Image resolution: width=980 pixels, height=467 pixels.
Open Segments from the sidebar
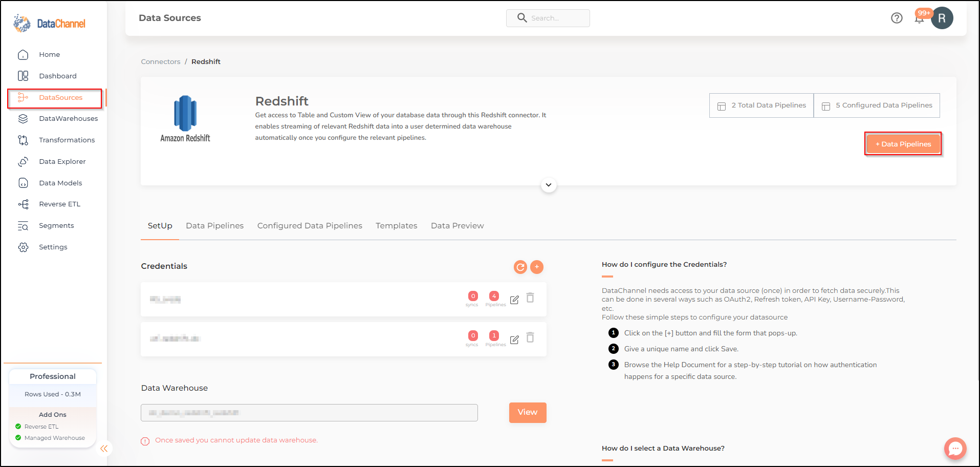click(56, 226)
